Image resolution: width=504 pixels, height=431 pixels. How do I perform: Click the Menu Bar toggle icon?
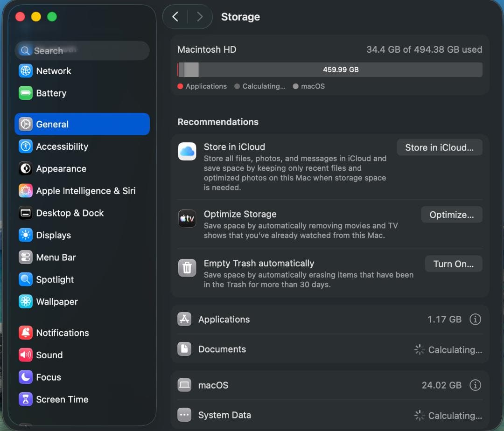25,257
